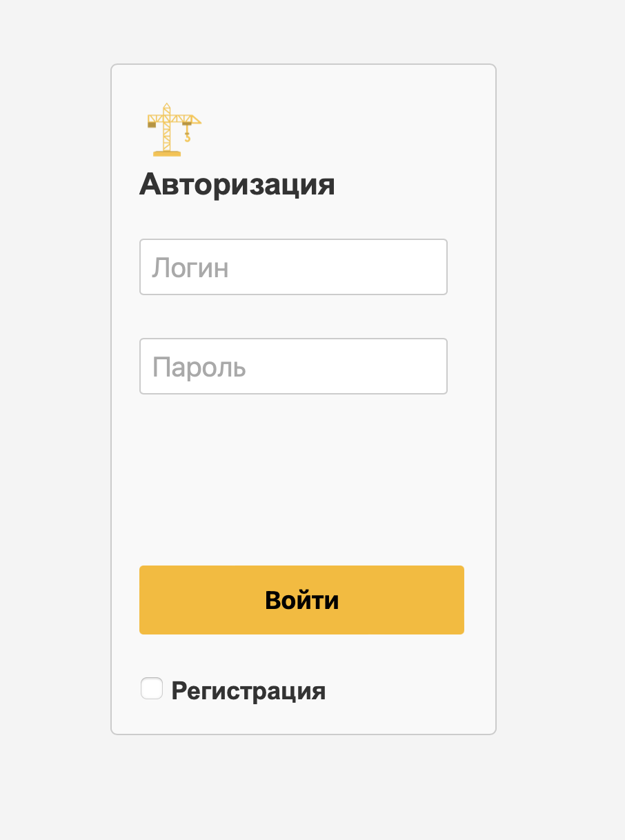Click into the Пароль field

click(293, 366)
